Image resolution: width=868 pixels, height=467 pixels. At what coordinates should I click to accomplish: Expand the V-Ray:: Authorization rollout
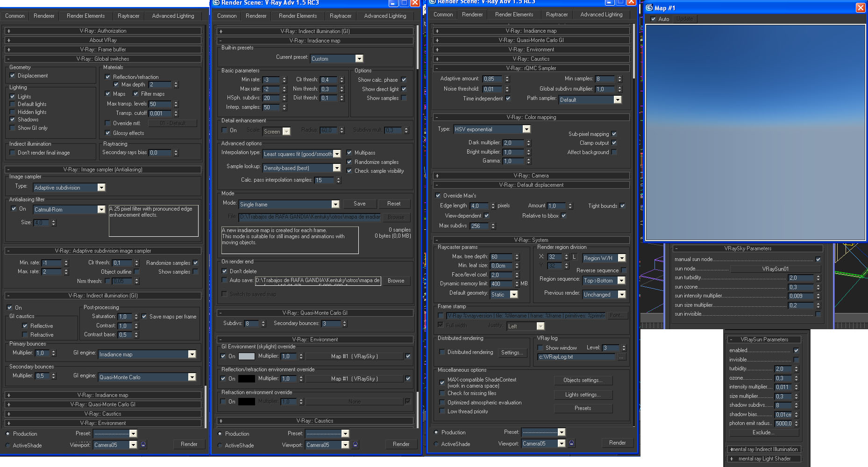click(103, 31)
